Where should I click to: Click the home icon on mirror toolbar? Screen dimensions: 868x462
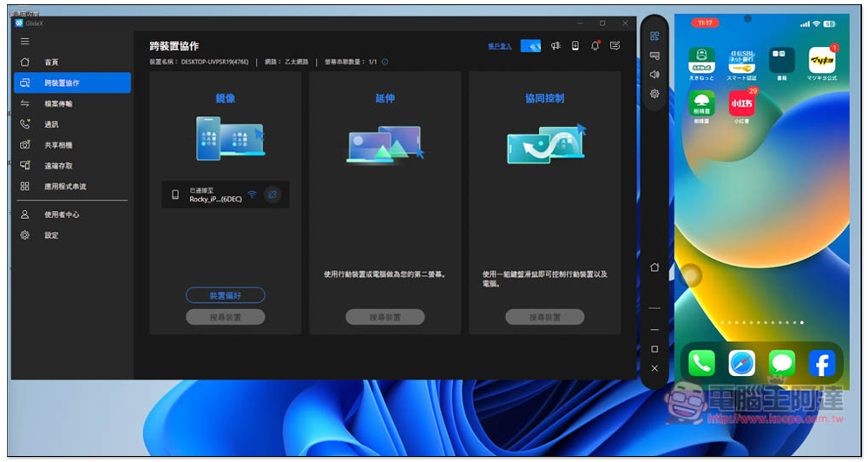click(x=654, y=267)
